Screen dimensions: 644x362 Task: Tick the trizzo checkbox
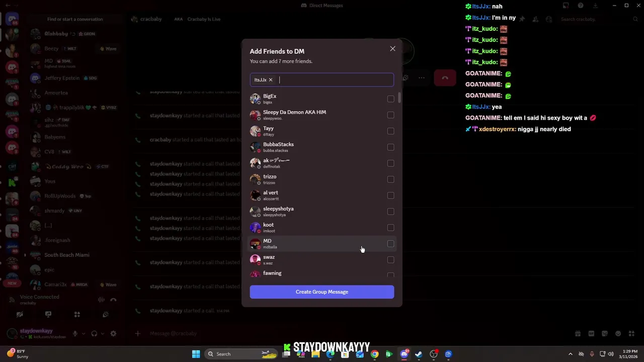390,179
